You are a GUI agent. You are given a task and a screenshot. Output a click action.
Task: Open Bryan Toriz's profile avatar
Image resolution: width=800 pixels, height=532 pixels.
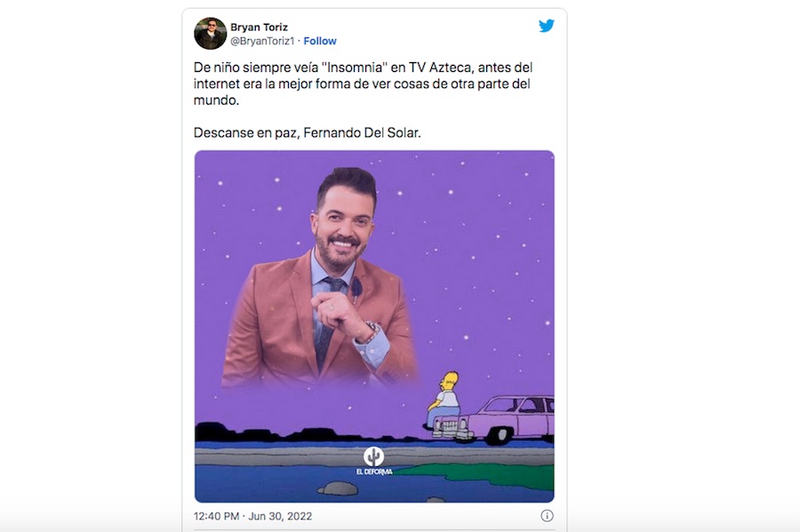(210, 34)
